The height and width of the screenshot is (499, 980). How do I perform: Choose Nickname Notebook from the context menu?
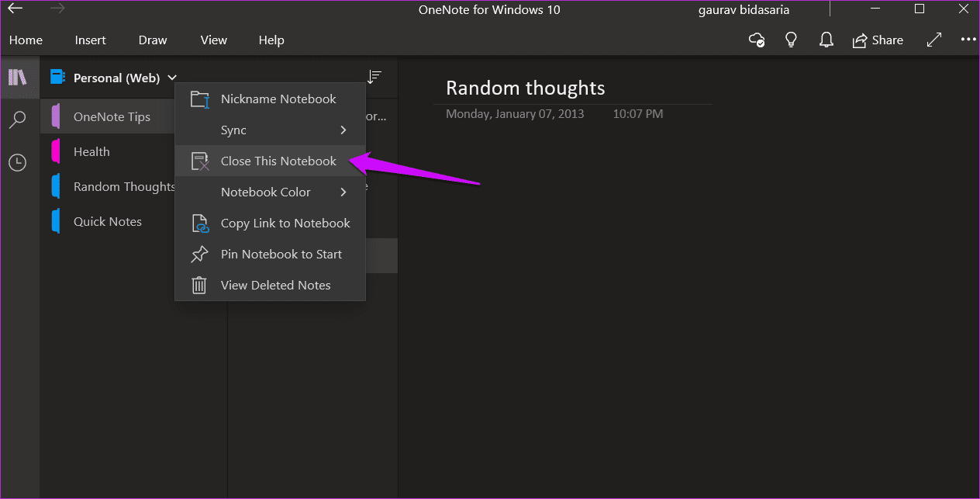click(270, 99)
